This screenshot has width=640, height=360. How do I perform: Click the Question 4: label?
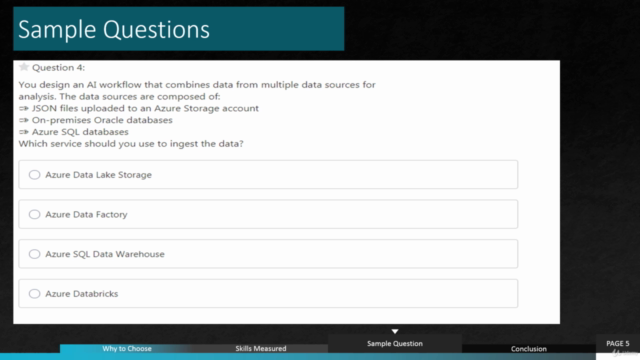(58, 67)
